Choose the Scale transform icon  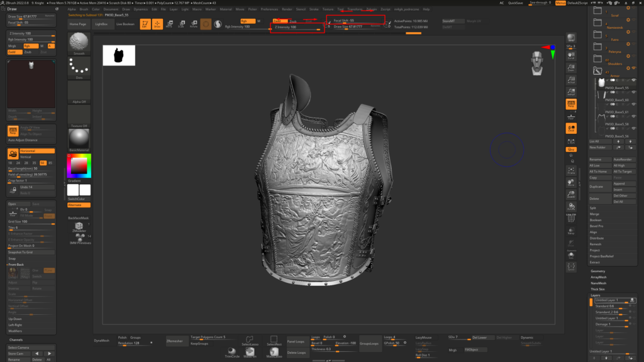click(181, 25)
